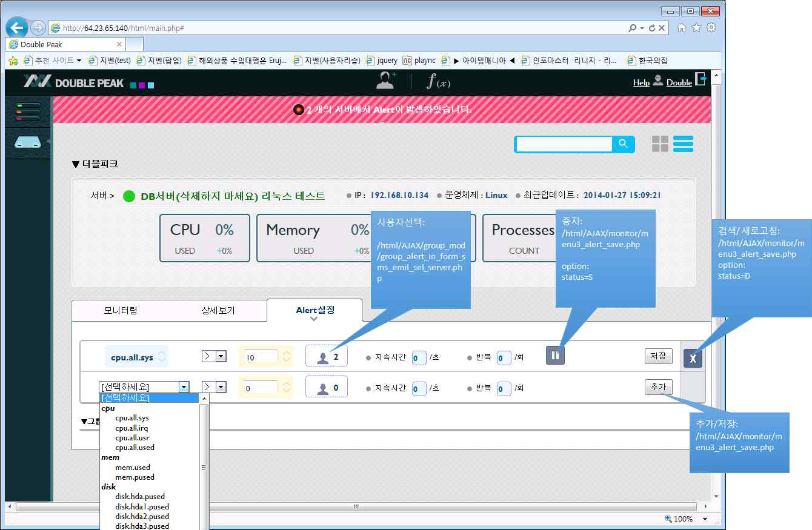Select the Alert설정 tab
Screen dimensions: 812x530
pos(314,310)
